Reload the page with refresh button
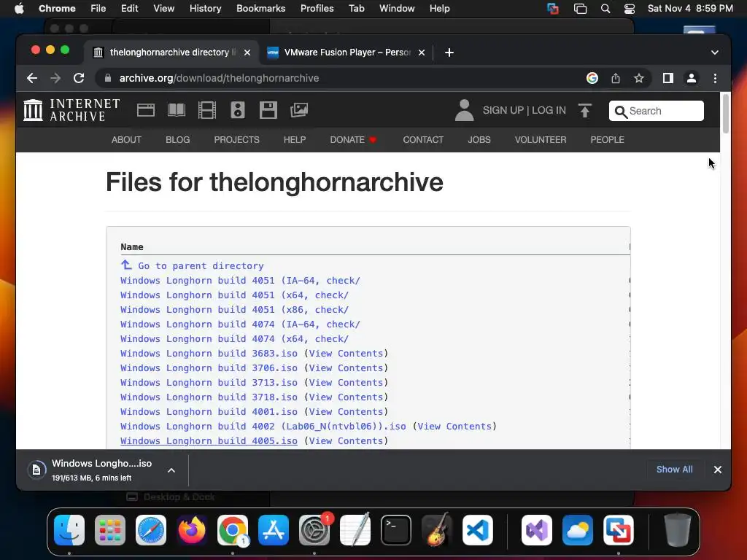Image resolution: width=747 pixels, height=560 pixels. [x=79, y=78]
